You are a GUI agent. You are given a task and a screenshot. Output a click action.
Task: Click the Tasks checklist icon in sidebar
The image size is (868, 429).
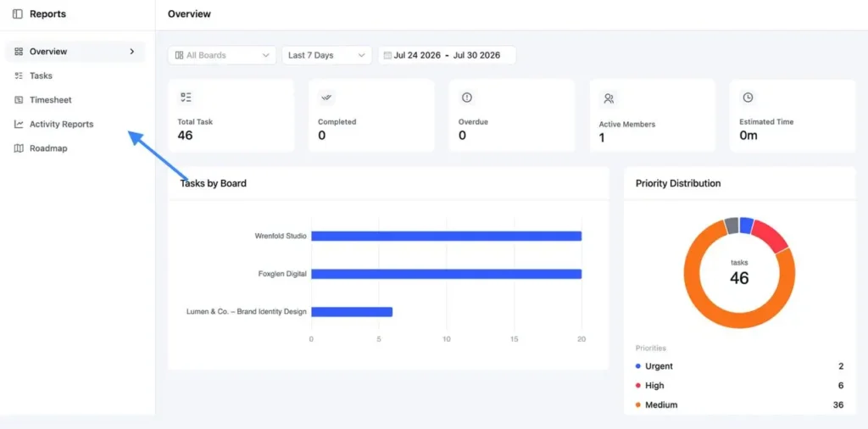[x=19, y=75]
